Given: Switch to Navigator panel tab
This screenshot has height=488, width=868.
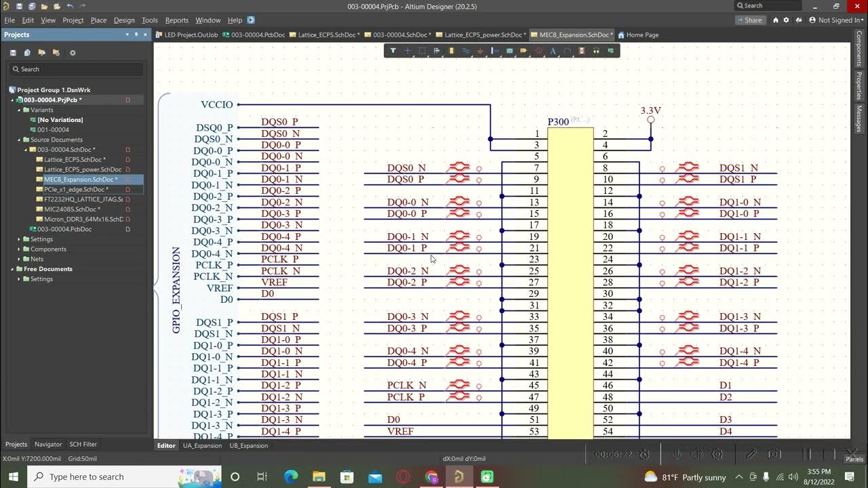Looking at the screenshot, I should pyautogui.click(x=48, y=445).
